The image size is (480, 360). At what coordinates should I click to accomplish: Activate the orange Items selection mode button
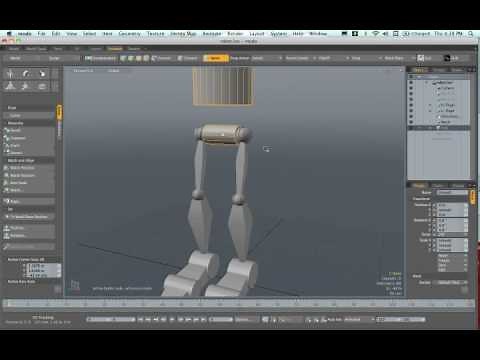216,58
